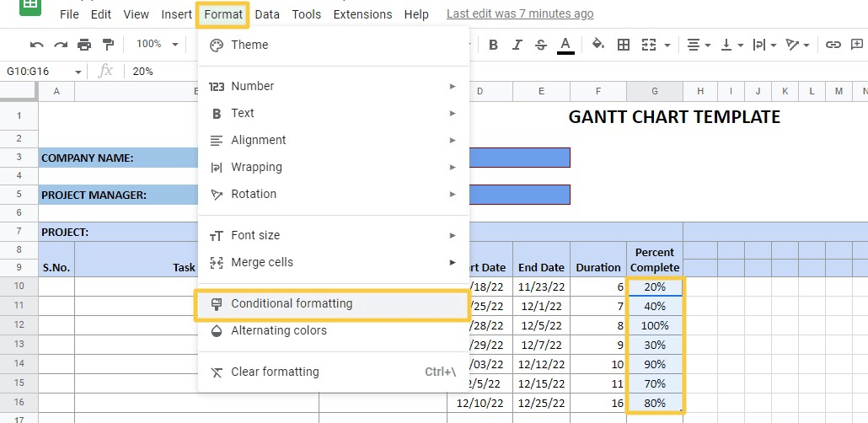Click the Redo arrow icon
Viewport: 868px width, 423px height.
point(61,45)
